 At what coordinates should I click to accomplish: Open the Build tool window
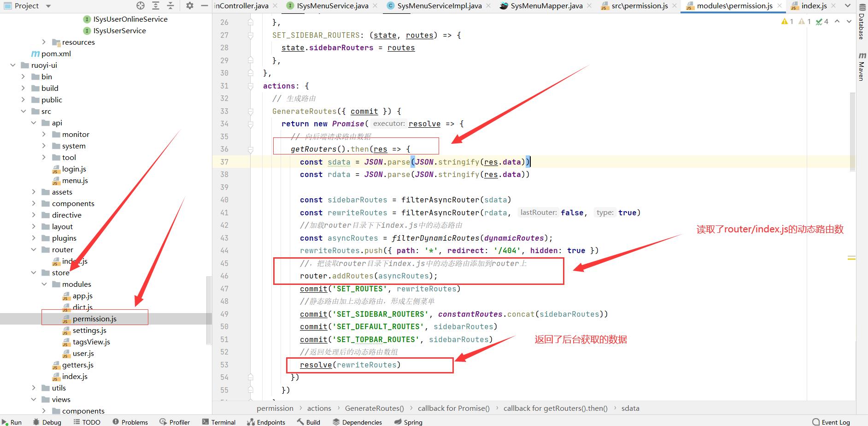pyautogui.click(x=309, y=422)
